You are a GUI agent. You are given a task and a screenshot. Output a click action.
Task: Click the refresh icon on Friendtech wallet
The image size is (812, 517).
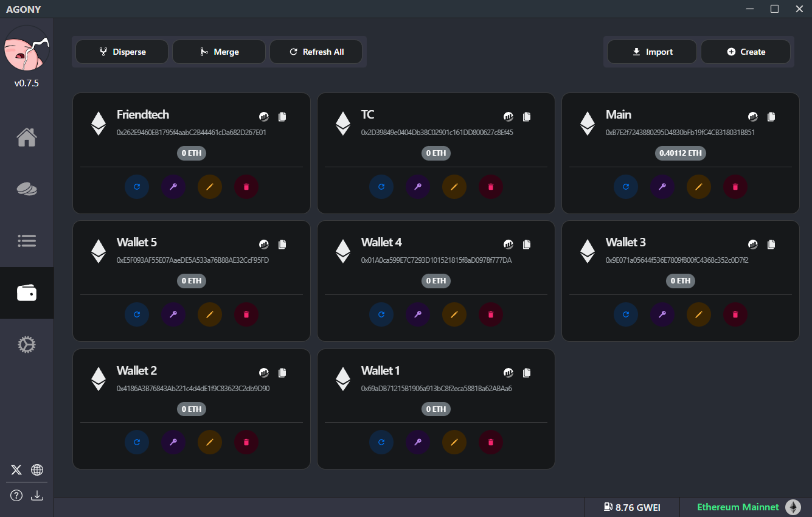137,187
